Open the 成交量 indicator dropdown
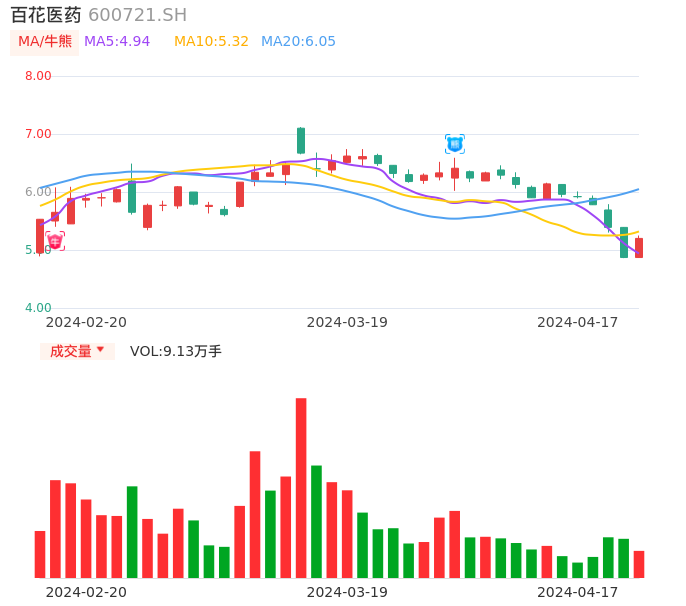Screen dimensions: 686x606 coord(77,351)
